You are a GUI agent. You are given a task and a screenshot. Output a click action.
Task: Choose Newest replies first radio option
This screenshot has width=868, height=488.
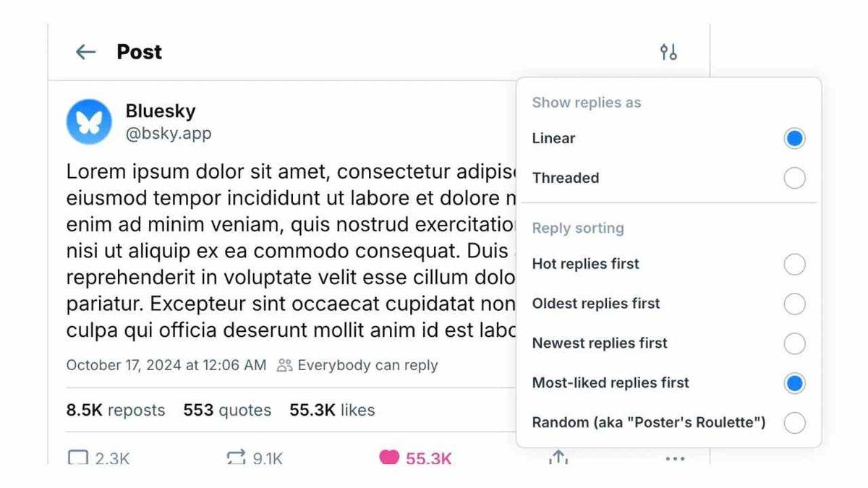794,343
